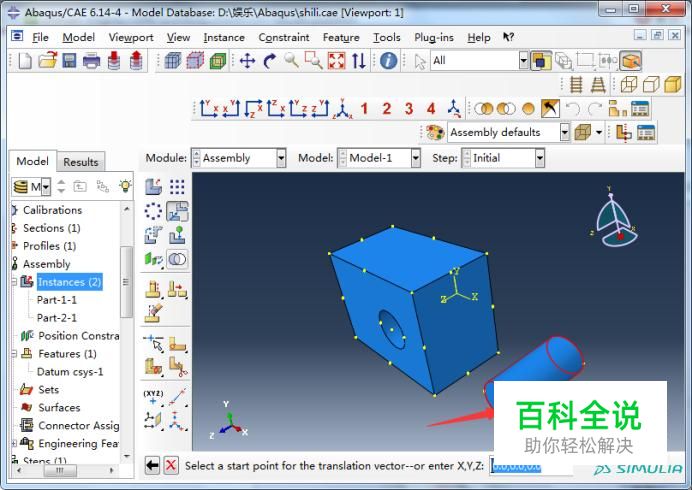Open the Instance menu
This screenshot has width=692, height=490.
coord(224,38)
